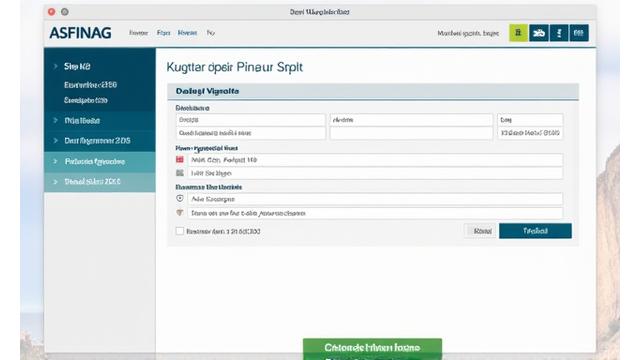Focus the wide middle field in the top form row
This screenshot has width=640, height=360.
[x=411, y=120]
